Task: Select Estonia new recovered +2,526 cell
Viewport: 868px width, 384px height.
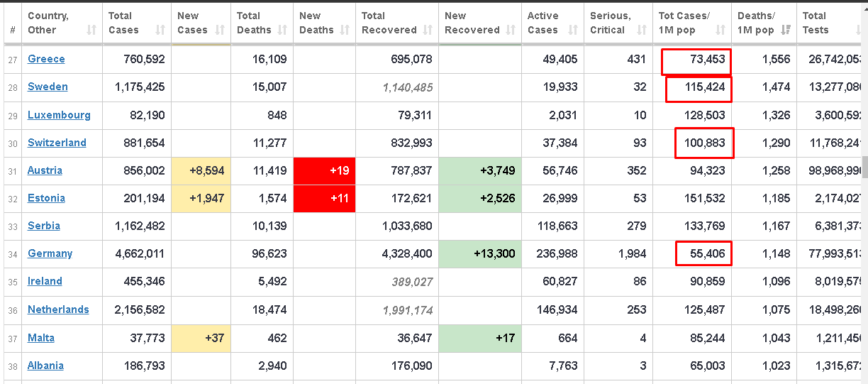Action: click(x=480, y=198)
